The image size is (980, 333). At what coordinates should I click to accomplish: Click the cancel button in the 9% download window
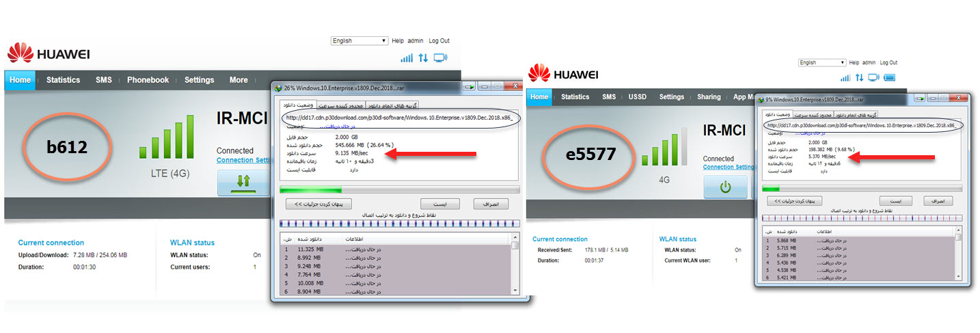tap(938, 201)
